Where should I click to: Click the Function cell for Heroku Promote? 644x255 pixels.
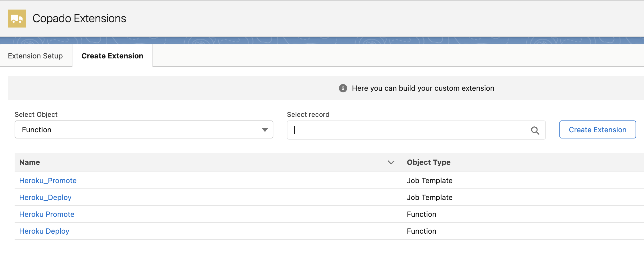coord(421,214)
